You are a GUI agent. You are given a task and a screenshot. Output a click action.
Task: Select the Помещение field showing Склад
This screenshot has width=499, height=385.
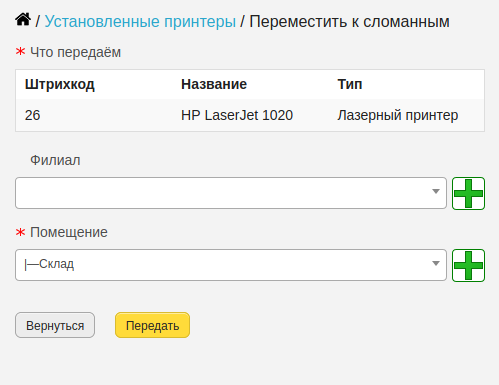point(231,265)
